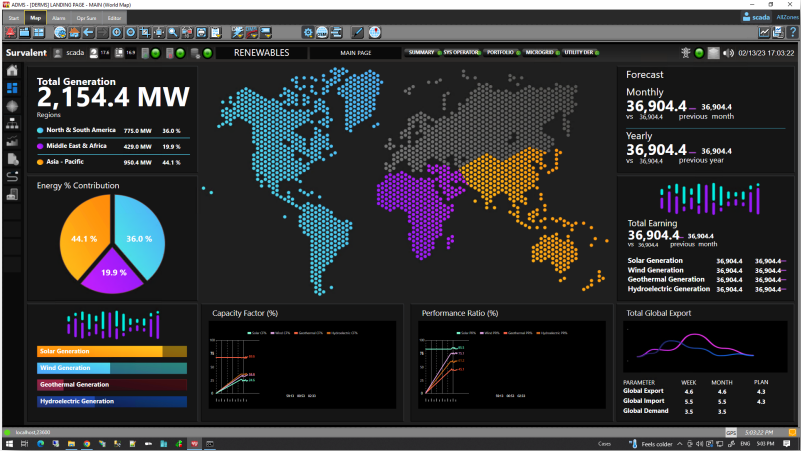
Task: Click the home icon in left sidebar
Action: point(12,70)
